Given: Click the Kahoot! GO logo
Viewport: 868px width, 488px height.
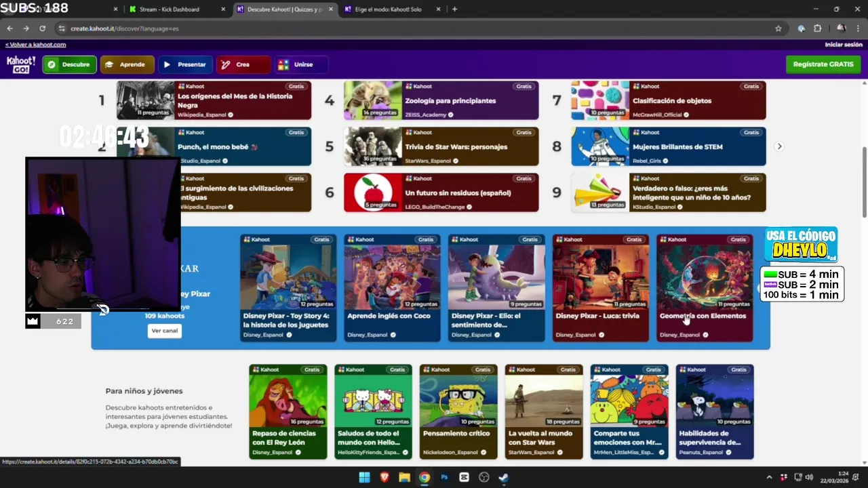Looking at the screenshot, I should coord(21,64).
